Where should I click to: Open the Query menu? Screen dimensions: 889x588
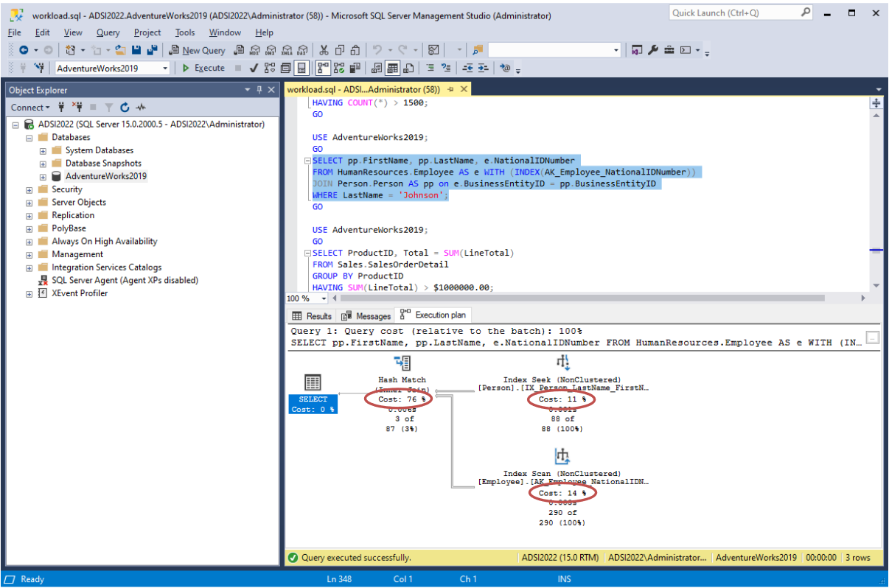[x=108, y=32]
